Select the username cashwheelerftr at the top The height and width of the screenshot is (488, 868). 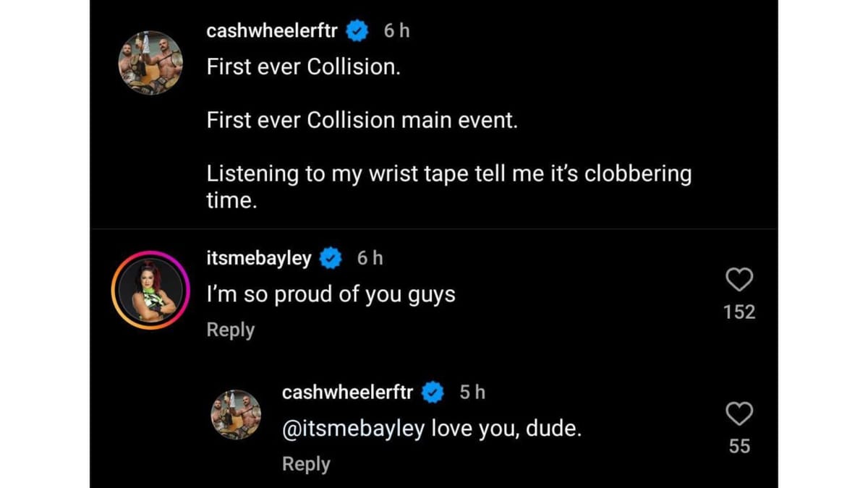pyautogui.click(x=270, y=30)
